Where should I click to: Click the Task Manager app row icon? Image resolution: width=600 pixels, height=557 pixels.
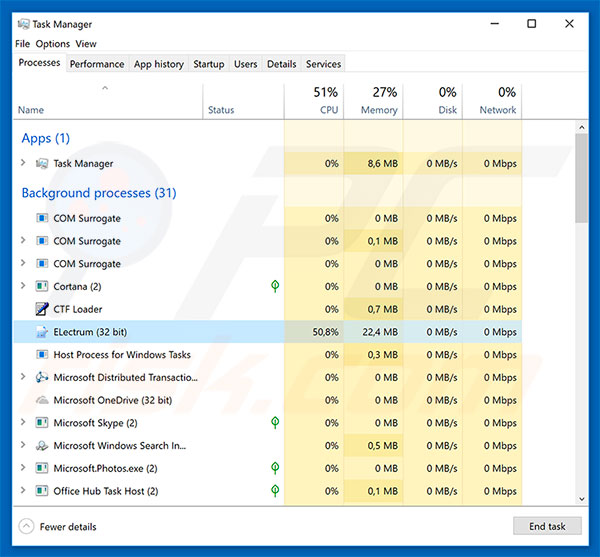tap(42, 163)
